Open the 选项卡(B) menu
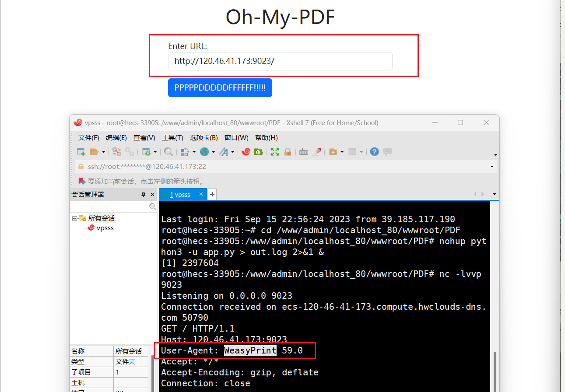 click(204, 138)
